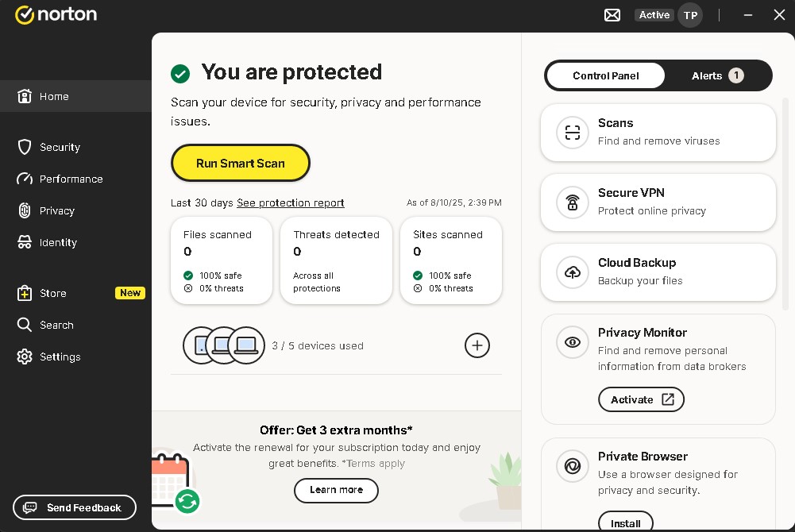This screenshot has width=795, height=532.
Task: Click the Cloud Backup upload icon
Action: pyautogui.click(x=572, y=272)
